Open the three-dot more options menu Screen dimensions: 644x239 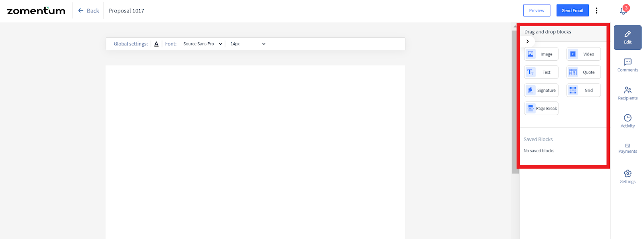[597, 10]
